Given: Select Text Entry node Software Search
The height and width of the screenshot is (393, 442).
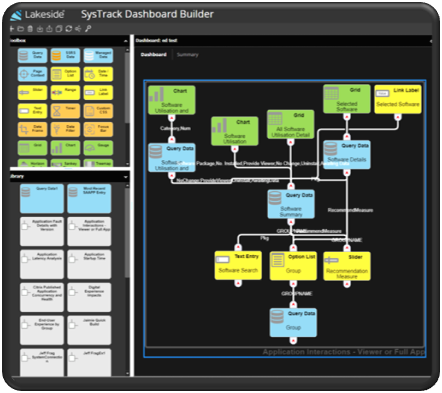Looking at the screenshot, I should point(238,265).
